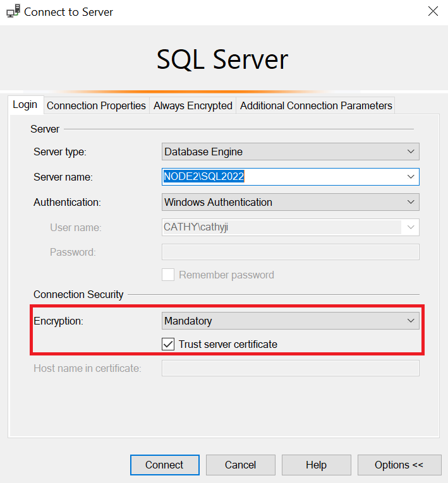Click the Cancel button
The image size is (448, 483).
[241, 465]
